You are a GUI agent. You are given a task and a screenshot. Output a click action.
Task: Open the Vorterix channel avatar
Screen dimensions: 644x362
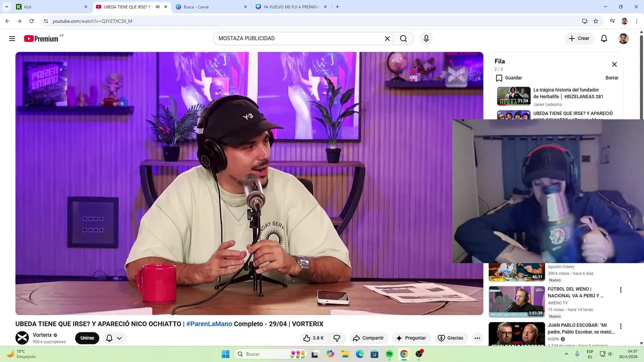coord(22,338)
